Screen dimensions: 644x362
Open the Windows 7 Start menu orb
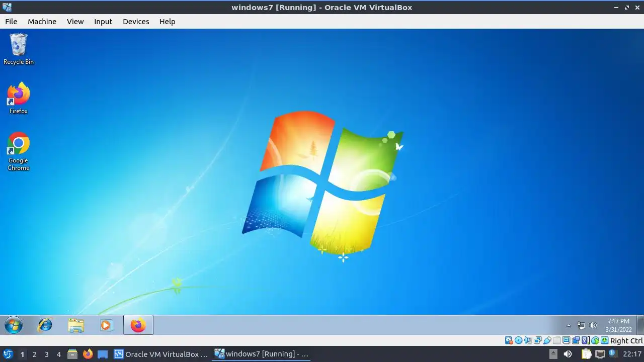coord(14,325)
